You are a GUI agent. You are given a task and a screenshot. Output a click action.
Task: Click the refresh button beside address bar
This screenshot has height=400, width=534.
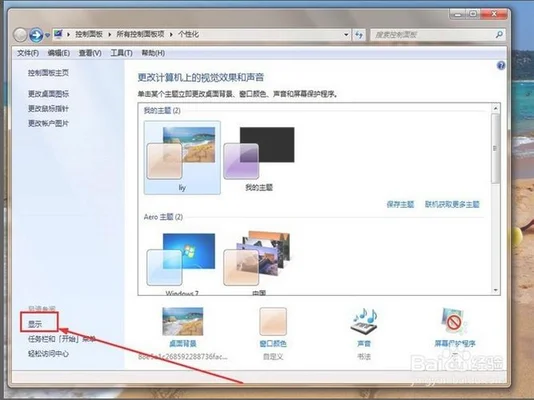359,35
